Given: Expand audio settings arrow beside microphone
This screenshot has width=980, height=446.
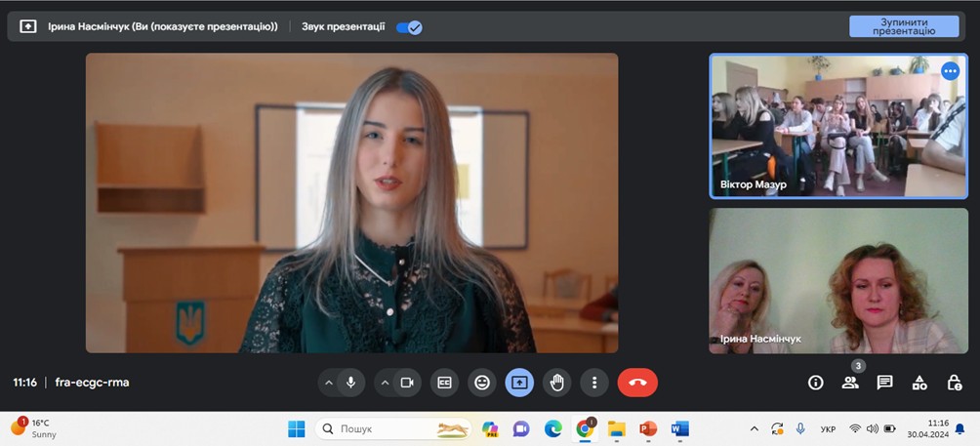Looking at the screenshot, I should click(x=328, y=383).
